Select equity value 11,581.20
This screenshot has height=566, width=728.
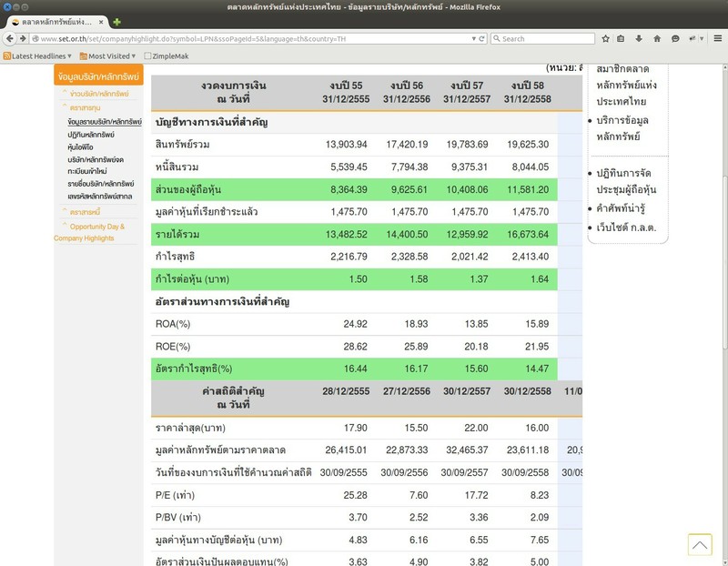528,189
